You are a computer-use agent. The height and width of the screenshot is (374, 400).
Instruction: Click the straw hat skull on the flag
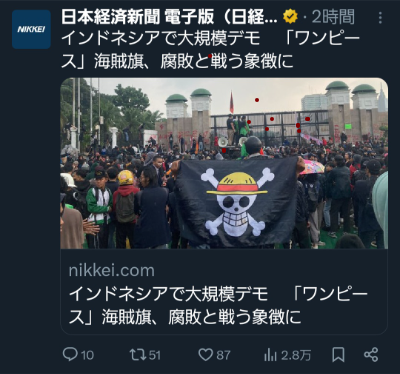[237, 203]
